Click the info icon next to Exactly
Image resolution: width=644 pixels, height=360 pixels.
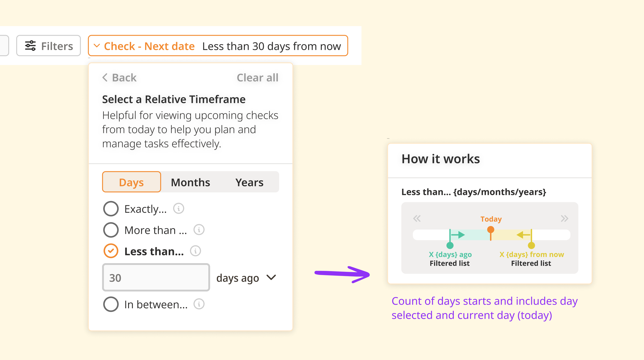point(179,208)
